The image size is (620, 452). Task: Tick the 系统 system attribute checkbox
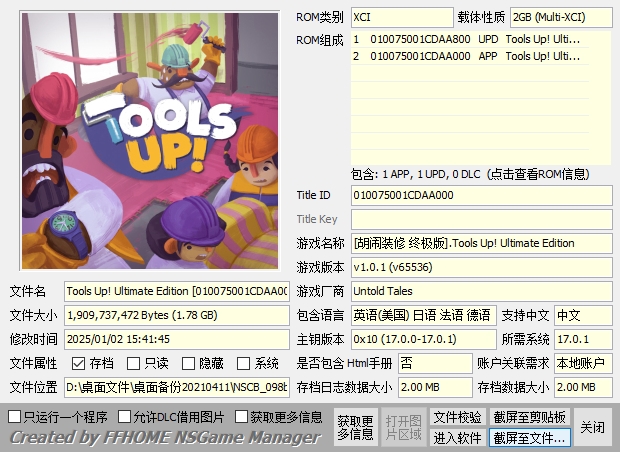244,364
